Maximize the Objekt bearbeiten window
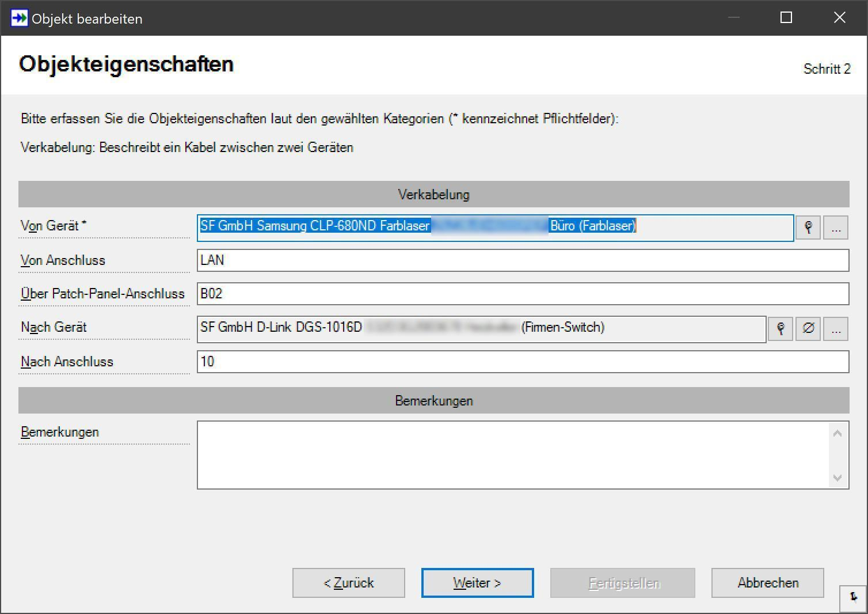This screenshot has height=614, width=868. tap(786, 18)
